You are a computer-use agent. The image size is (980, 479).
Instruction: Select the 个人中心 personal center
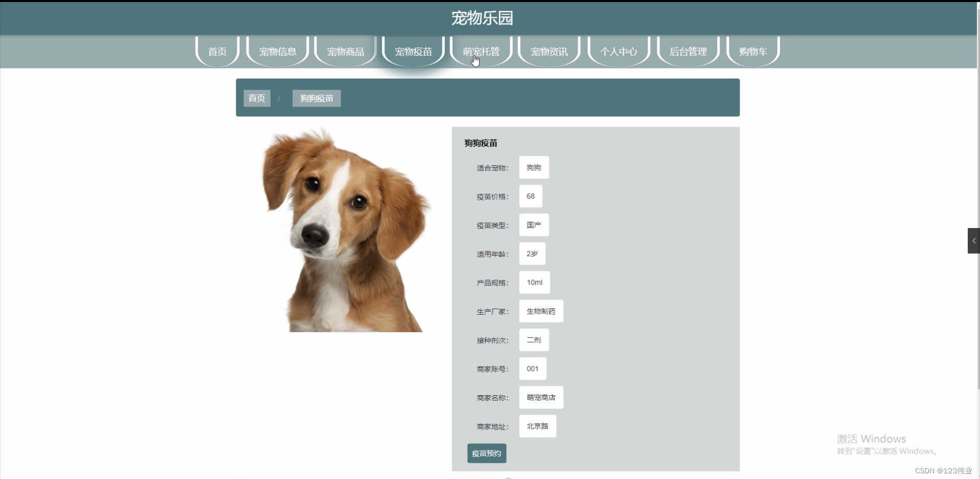619,51
